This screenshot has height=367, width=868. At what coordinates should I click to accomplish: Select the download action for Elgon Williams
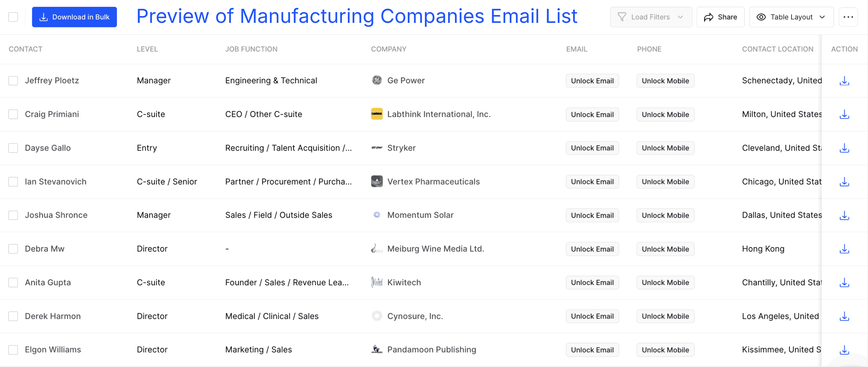844,350
